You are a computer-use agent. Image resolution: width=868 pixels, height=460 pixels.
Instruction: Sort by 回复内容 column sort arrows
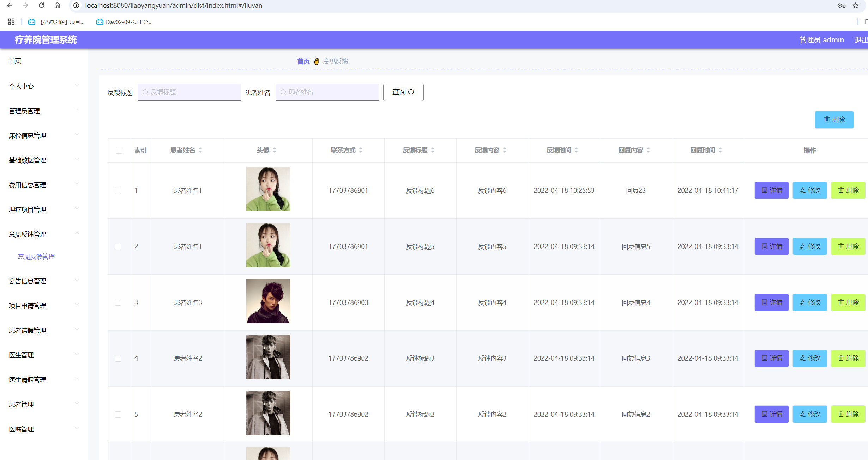click(x=648, y=150)
